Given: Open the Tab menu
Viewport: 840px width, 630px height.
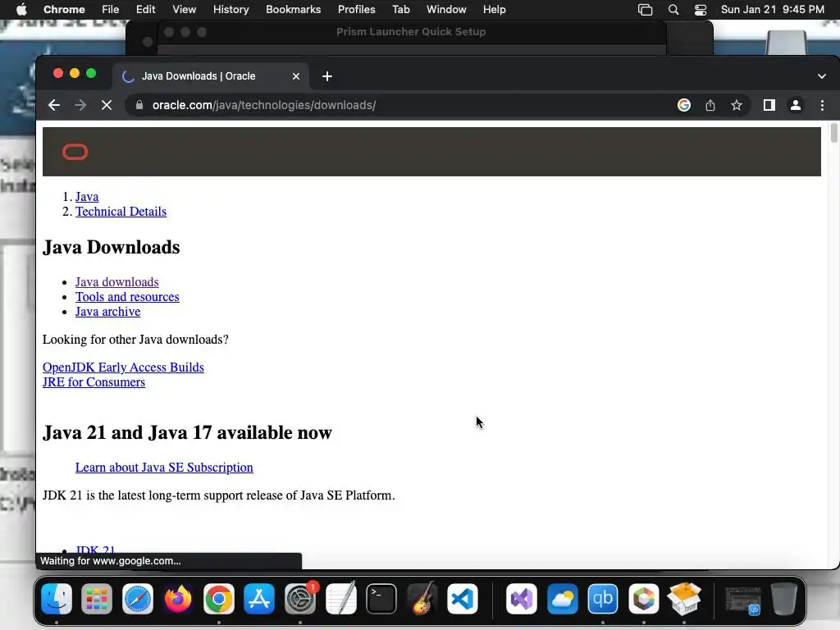Looking at the screenshot, I should click(x=400, y=10).
